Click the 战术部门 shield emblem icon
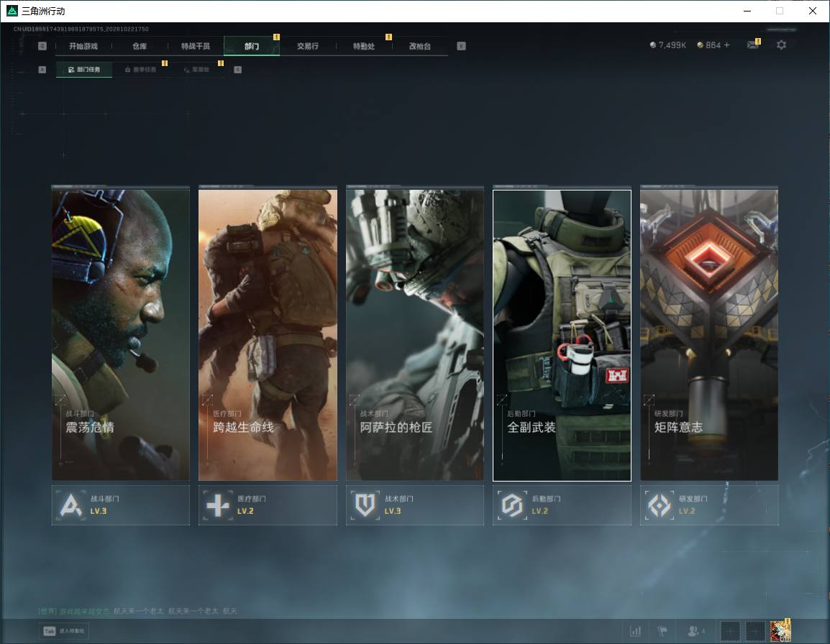The height and width of the screenshot is (644, 830). (365, 505)
